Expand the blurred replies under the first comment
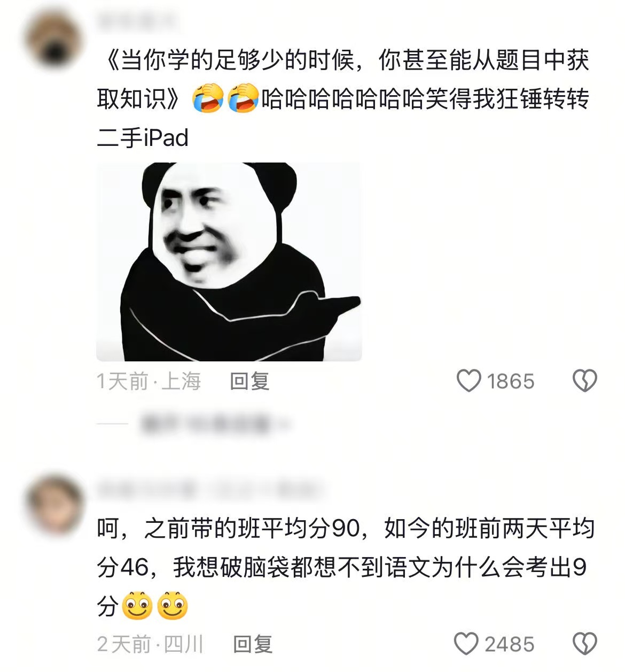The width and height of the screenshot is (625, 672). (x=213, y=424)
